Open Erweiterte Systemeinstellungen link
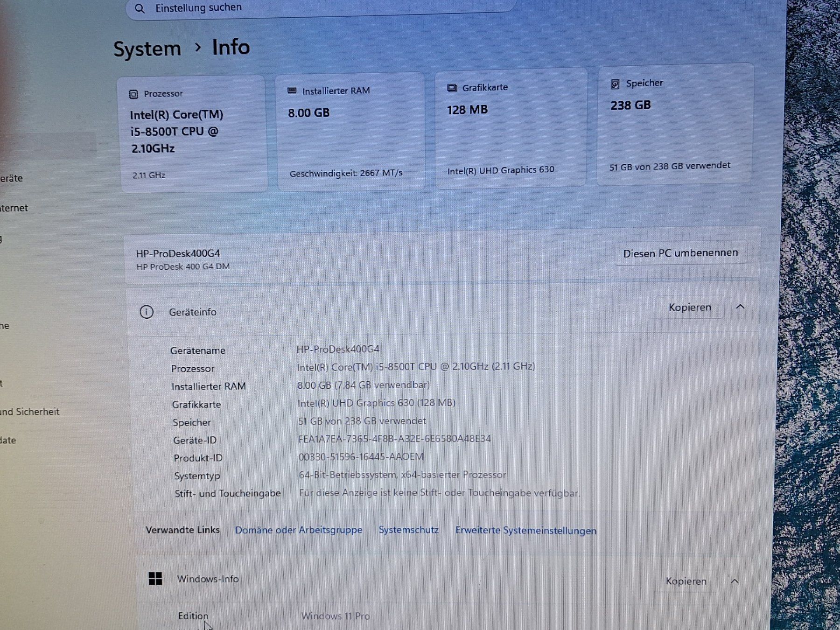The height and width of the screenshot is (630, 840). click(526, 531)
